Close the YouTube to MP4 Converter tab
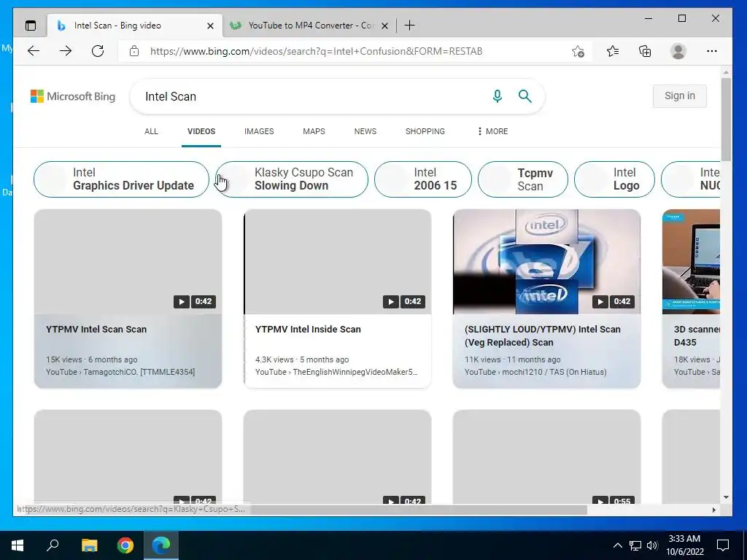Screen dimensions: 747x560 pyautogui.click(x=385, y=26)
